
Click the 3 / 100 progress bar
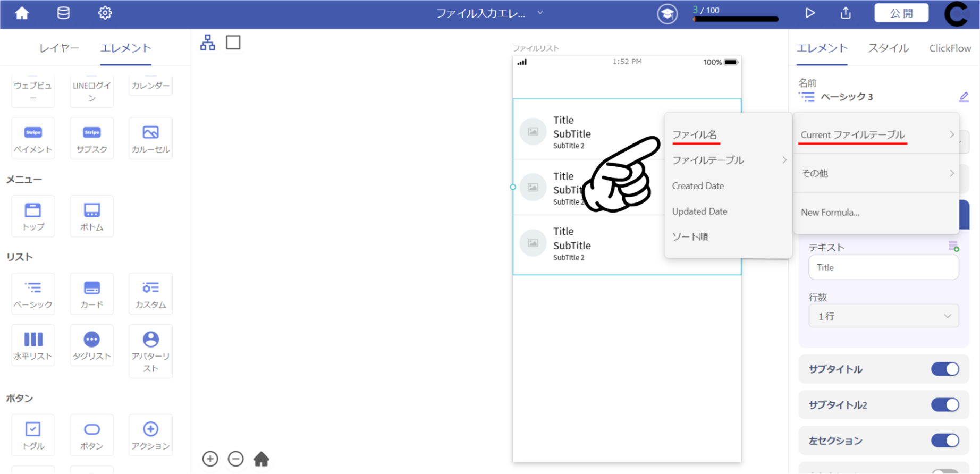(x=736, y=19)
